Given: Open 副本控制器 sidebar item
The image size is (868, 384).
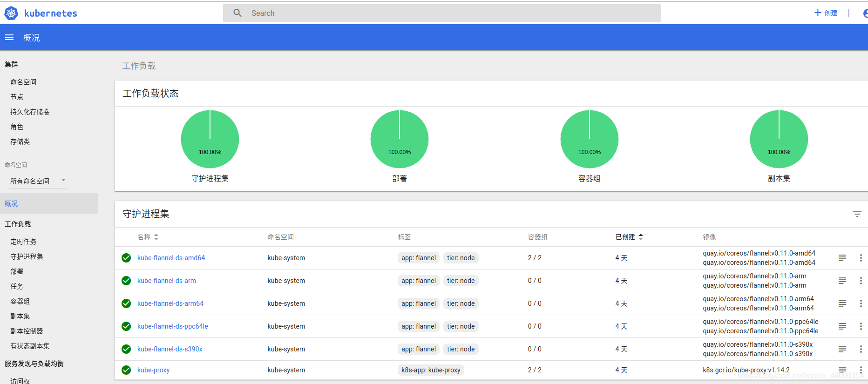Looking at the screenshot, I should click(27, 331).
